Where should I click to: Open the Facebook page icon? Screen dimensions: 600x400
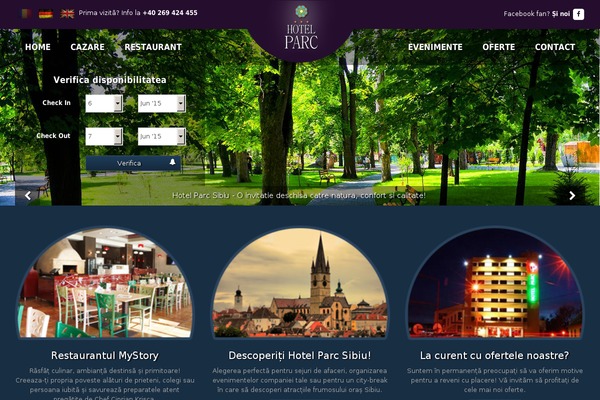point(578,14)
